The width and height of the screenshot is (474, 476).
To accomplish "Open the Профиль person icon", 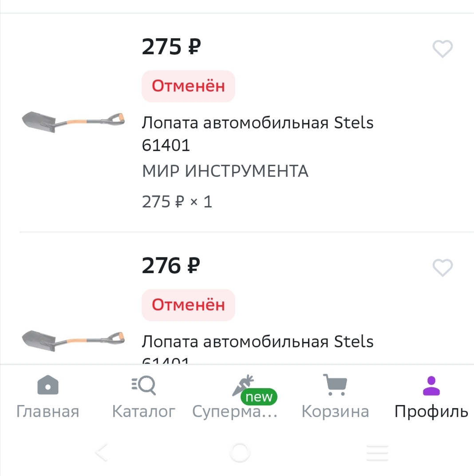I will pos(431,385).
